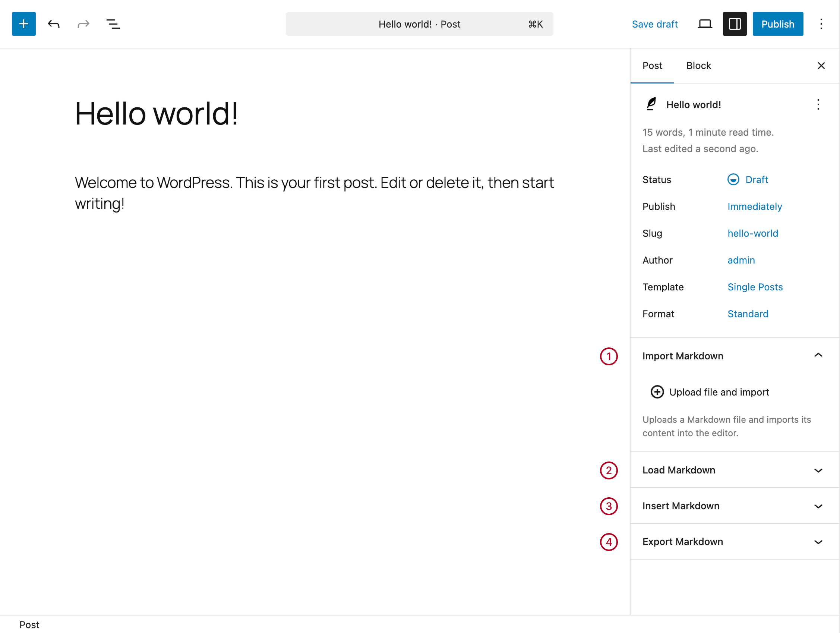Open the preview options with the desktop icon
Image resolution: width=840 pixels, height=633 pixels.
click(705, 23)
